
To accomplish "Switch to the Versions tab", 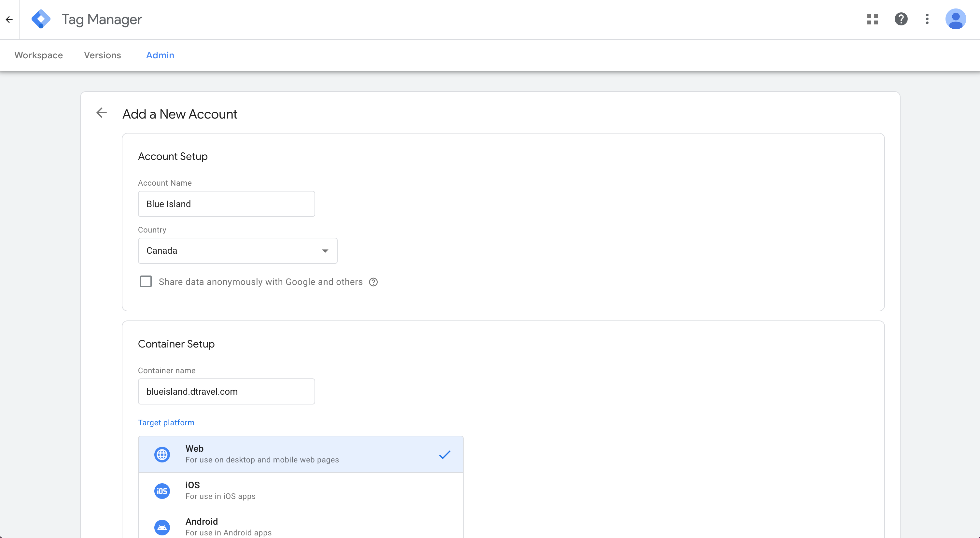I will 102,55.
